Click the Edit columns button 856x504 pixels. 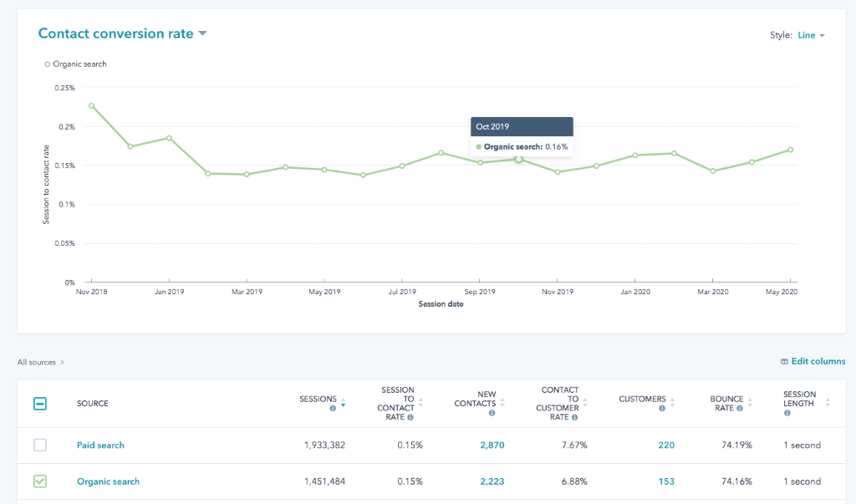[x=813, y=361]
